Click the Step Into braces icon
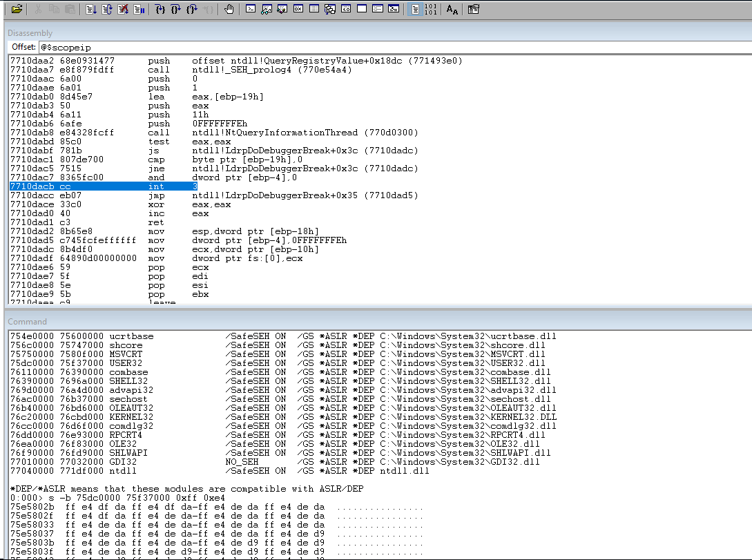 point(160,10)
